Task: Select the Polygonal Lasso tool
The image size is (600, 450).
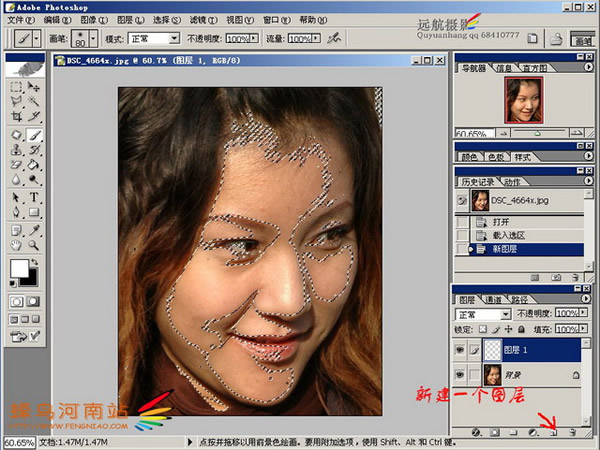Action: pyautogui.click(x=16, y=101)
